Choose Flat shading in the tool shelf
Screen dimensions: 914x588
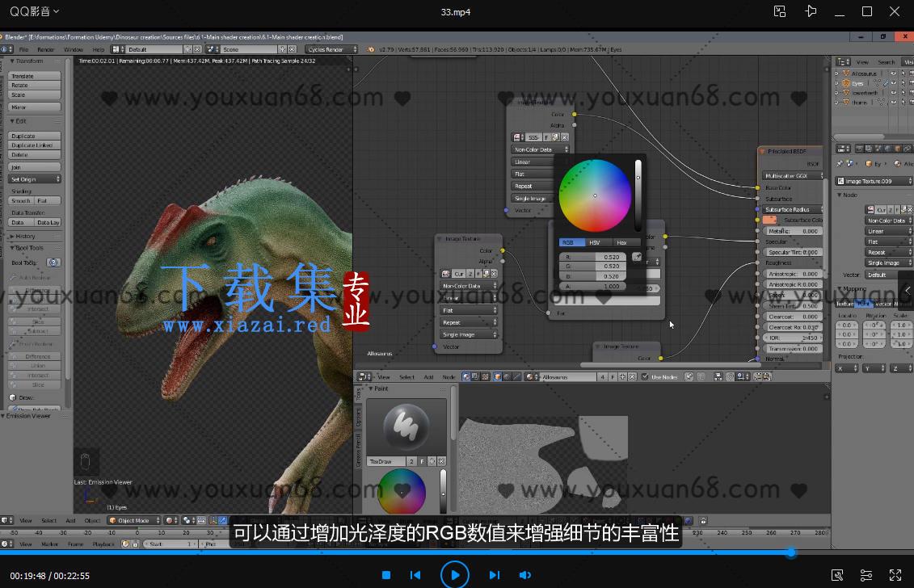pyautogui.click(x=47, y=201)
